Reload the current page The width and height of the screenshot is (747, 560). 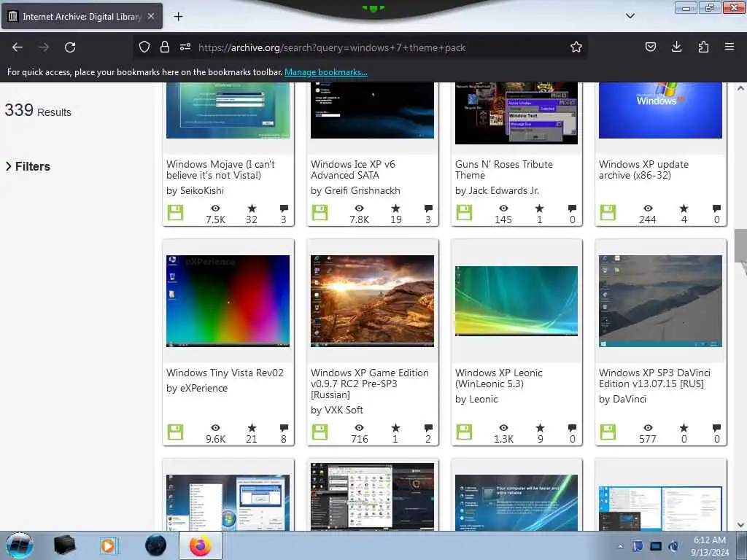70,47
